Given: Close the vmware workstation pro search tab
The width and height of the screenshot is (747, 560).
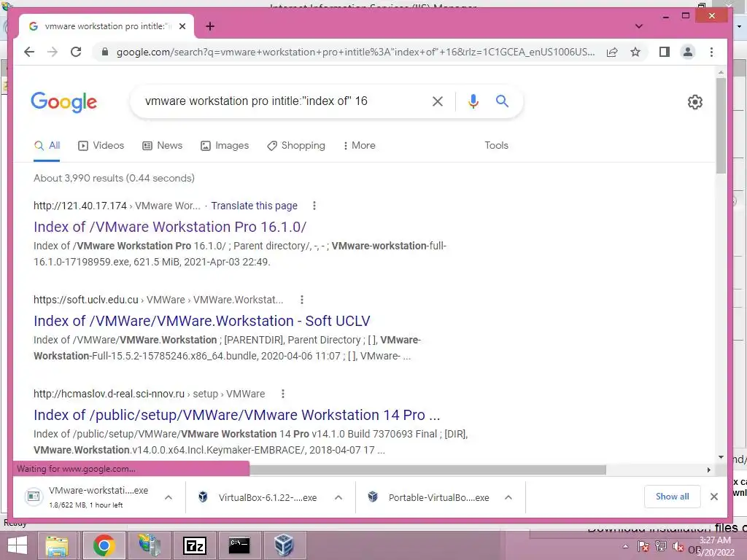Looking at the screenshot, I should [182, 26].
